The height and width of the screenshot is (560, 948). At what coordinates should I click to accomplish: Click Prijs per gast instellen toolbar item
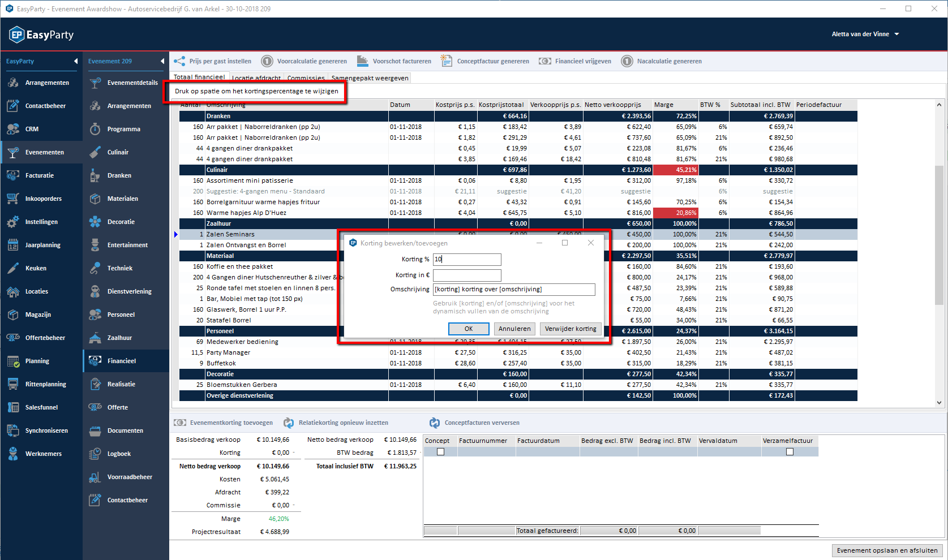[213, 61]
